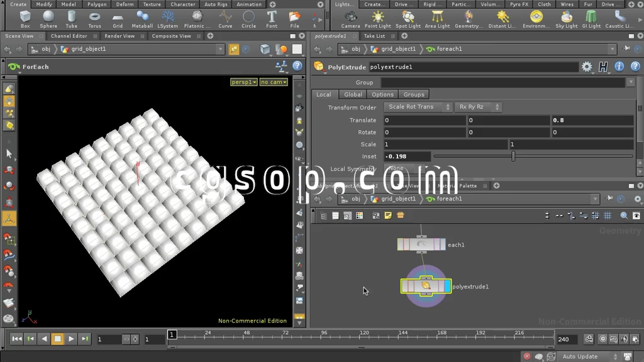The width and height of the screenshot is (644, 362).
Task: Open the viewport help icon
Action: [297, 65]
